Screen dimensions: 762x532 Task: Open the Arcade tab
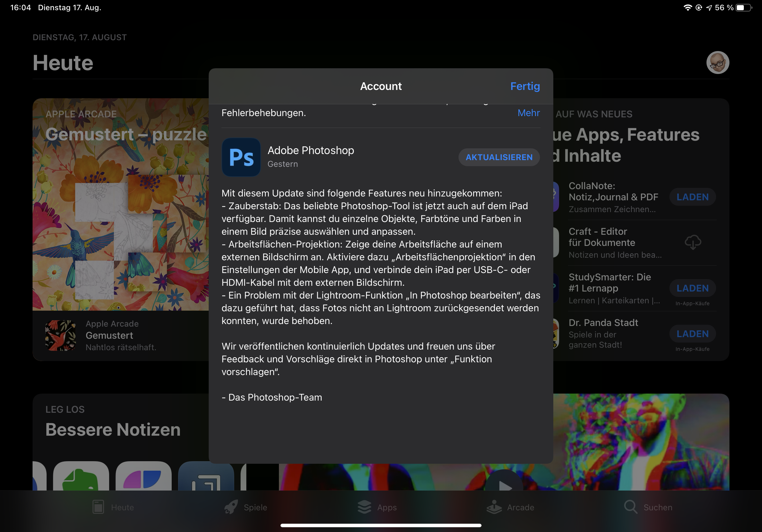coord(510,507)
